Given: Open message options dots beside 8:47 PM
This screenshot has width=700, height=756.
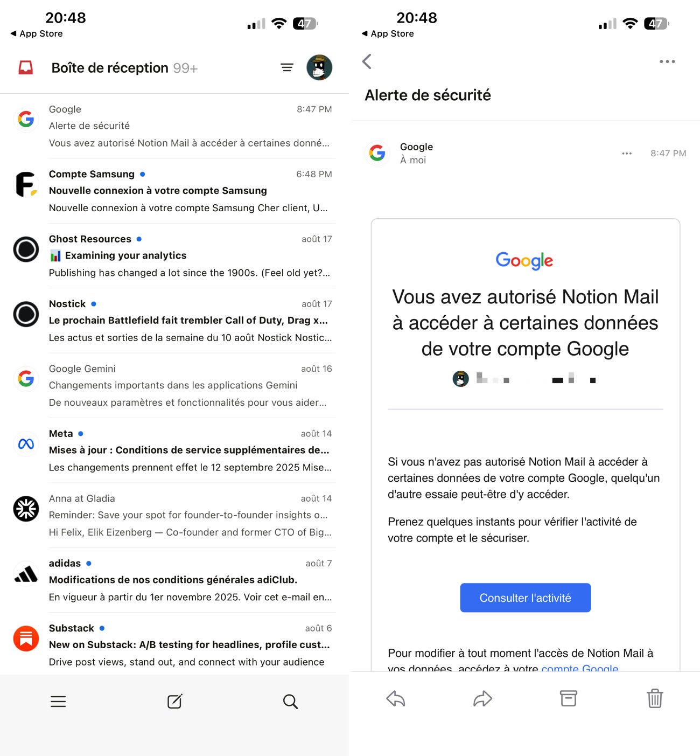Looking at the screenshot, I should point(627,154).
